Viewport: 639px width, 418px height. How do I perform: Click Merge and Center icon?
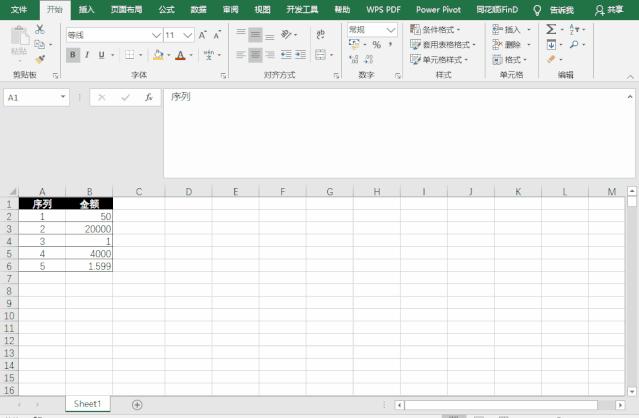(321, 55)
